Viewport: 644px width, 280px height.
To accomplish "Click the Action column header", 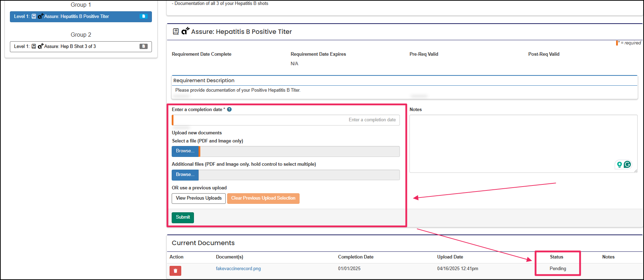I will (176, 257).
